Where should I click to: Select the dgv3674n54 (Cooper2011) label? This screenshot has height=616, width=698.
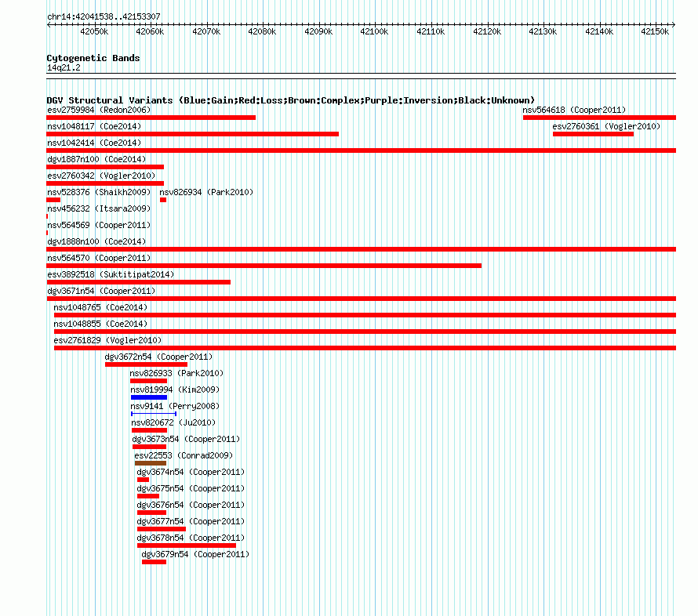point(191,472)
